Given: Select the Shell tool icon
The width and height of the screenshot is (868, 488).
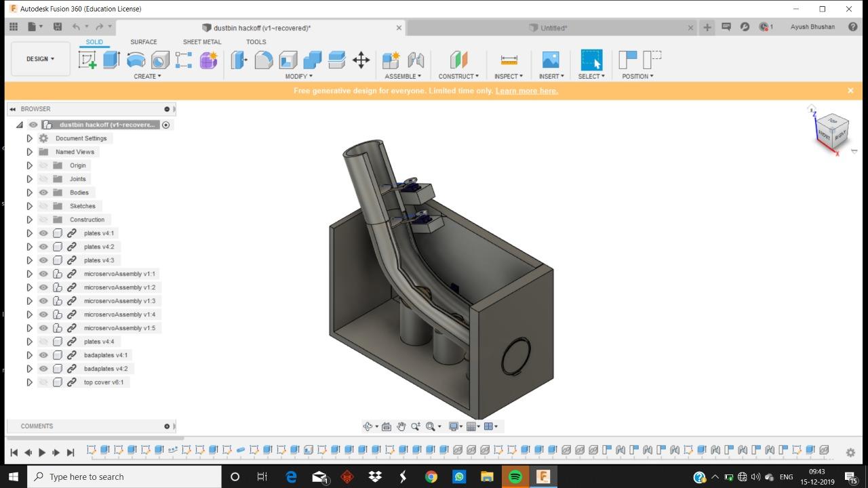Looking at the screenshot, I should pos(288,60).
